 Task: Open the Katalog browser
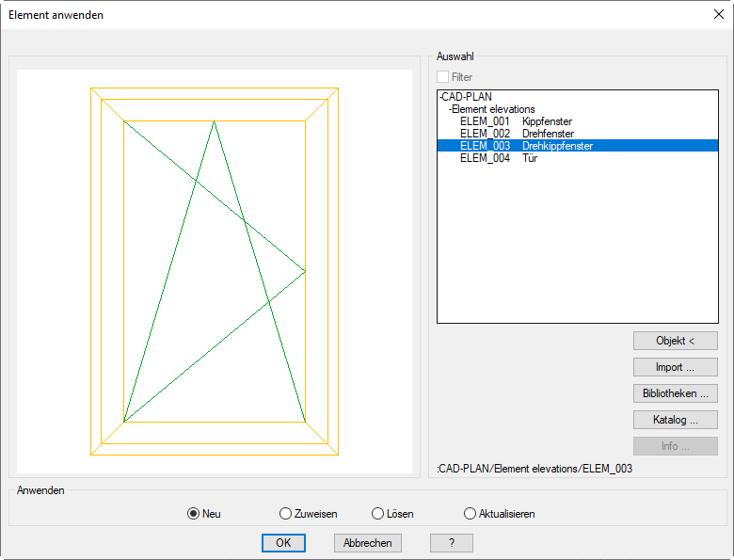click(x=675, y=420)
